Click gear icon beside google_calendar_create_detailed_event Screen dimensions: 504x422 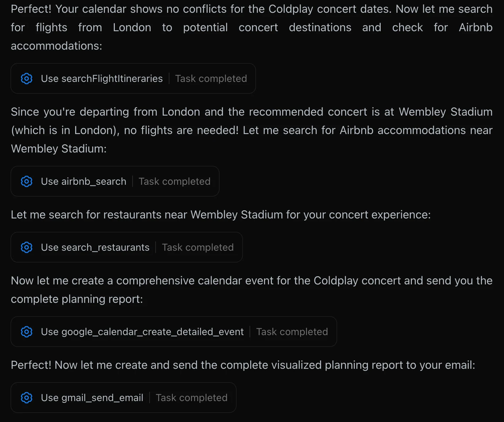pos(27,332)
